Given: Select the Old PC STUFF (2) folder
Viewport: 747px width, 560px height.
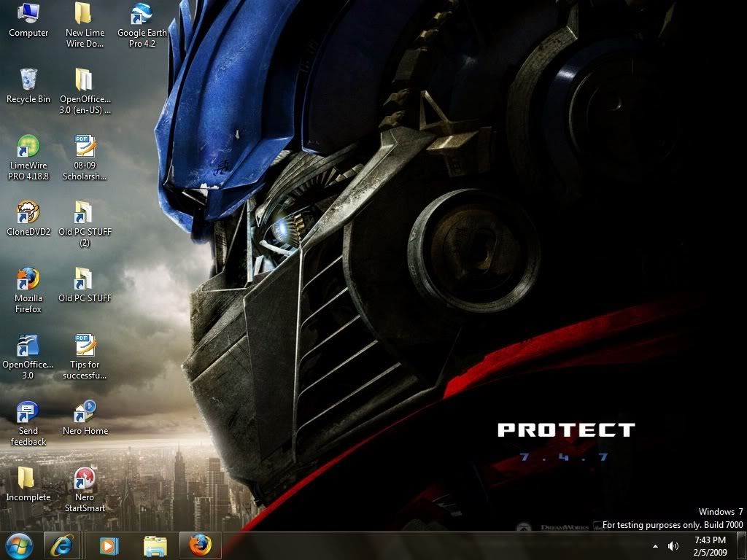Looking at the screenshot, I should tap(85, 213).
